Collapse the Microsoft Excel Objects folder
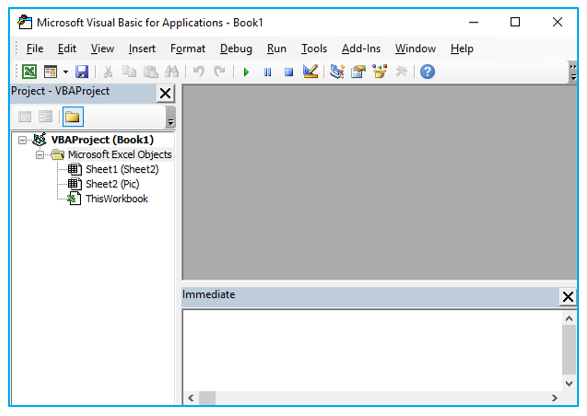The image size is (587, 416). [40, 155]
